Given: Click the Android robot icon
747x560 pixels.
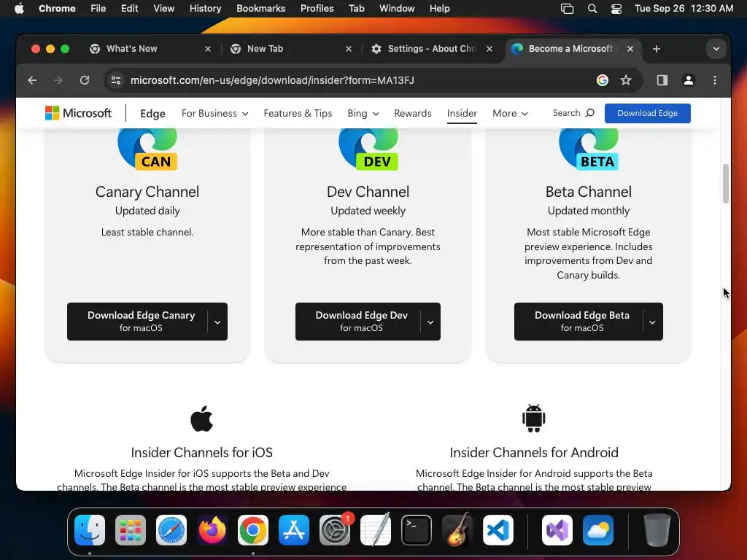Looking at the screenshot, I should (x=533, y=418).
